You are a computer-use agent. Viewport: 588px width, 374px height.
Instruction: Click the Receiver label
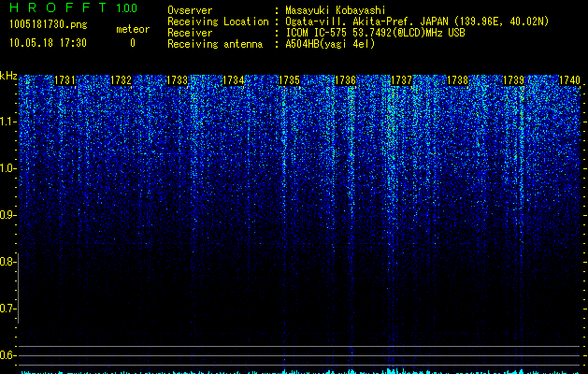tap(190, 33)
